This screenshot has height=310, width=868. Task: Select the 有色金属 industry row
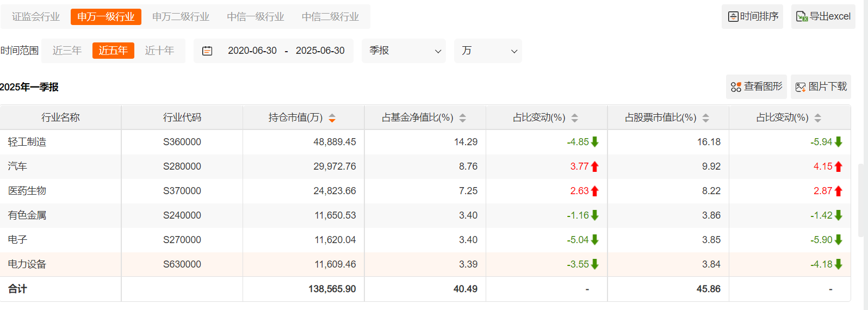coord(425,215)
